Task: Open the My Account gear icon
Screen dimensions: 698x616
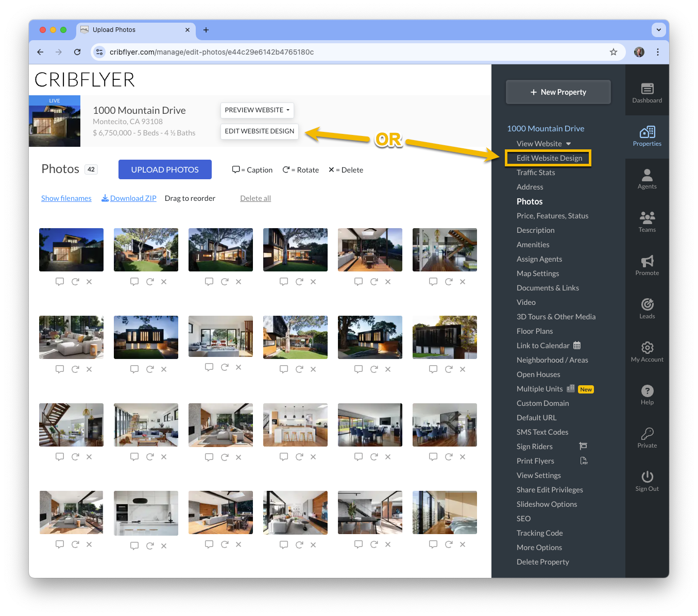Action: point(647,352)
